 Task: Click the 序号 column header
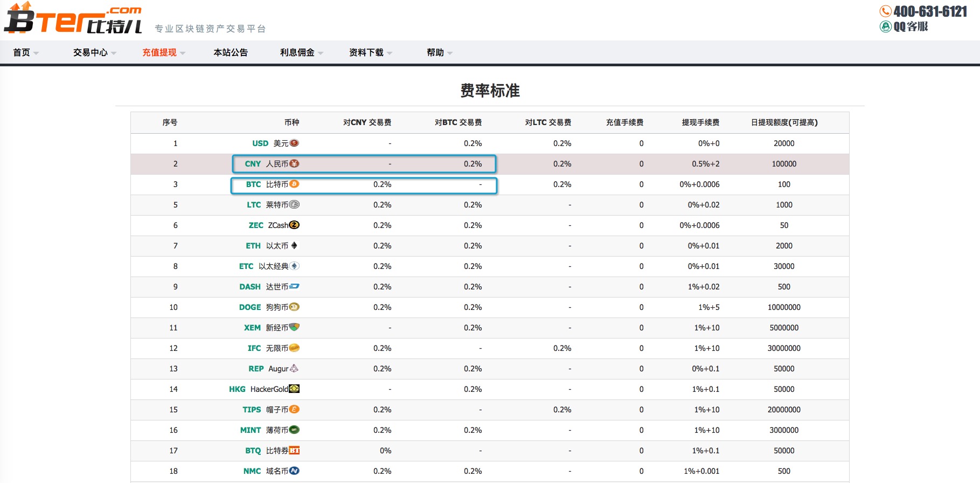(170, 122)
